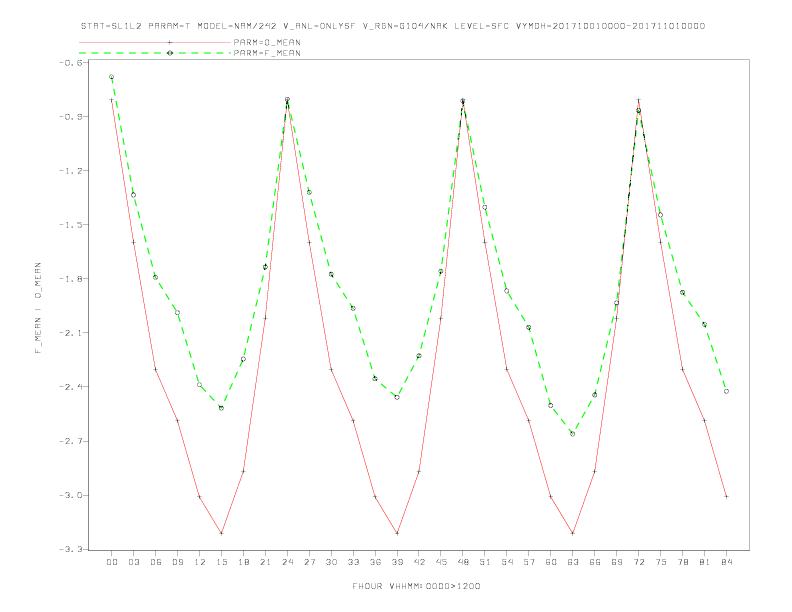Click the -1.2 y-axis tick label
The image size is (792, 612).
point(71,171)
